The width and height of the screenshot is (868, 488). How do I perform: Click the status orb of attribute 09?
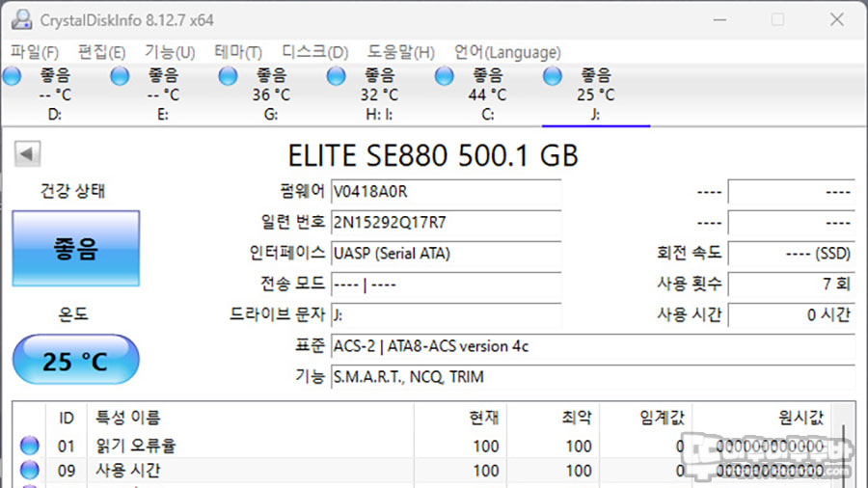coord(29,470)
